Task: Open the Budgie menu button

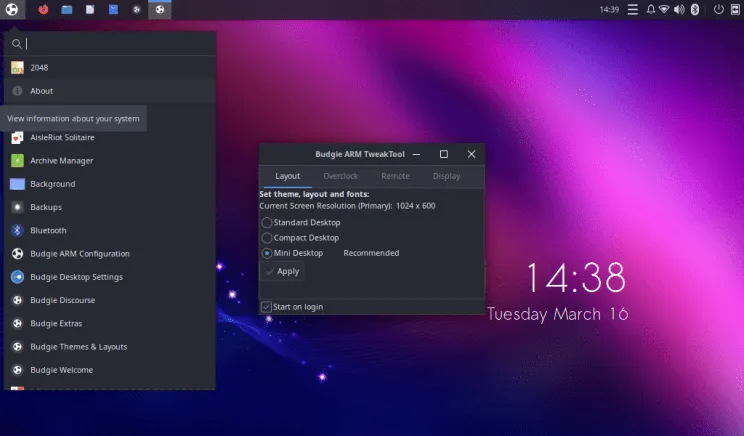Action: pyautogui.click(x=10, y=10)
